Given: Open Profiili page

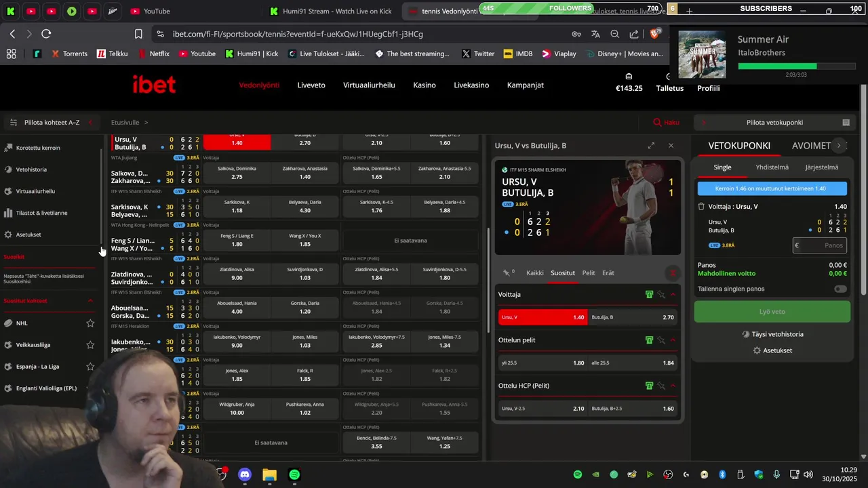Looking at the screenshot, I should tap(709, 88).
